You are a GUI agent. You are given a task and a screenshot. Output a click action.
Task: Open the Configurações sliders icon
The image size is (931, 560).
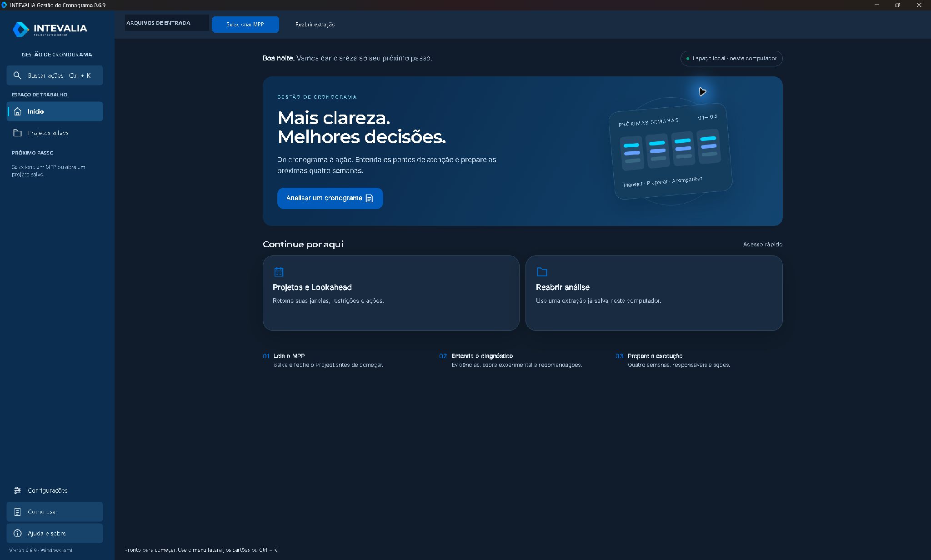[17, 490]
